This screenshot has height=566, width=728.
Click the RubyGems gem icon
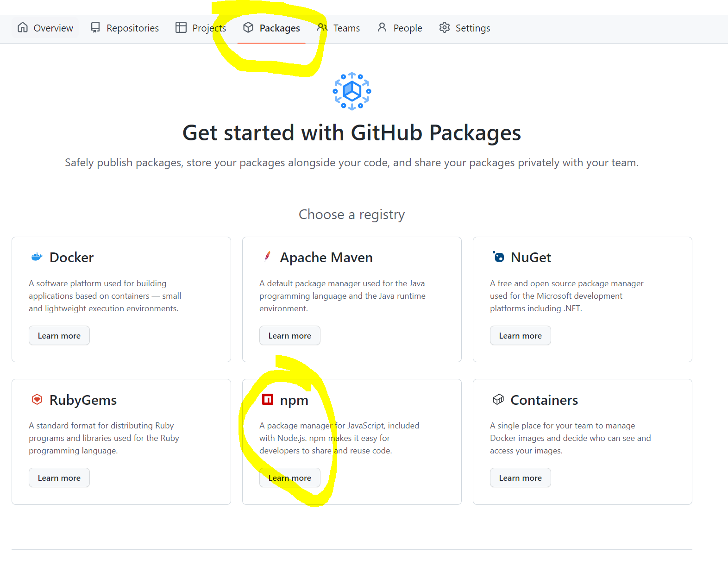[x=37, y=399]
